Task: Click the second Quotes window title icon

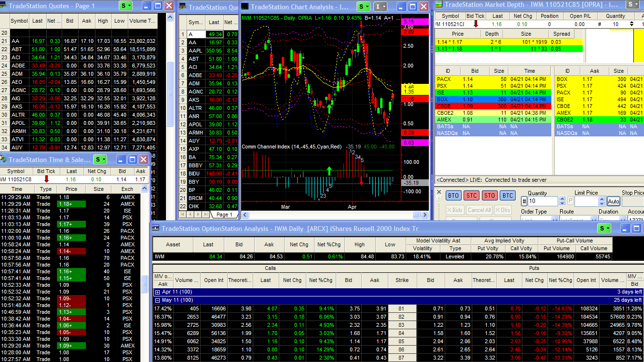Action: coord(182,7)
